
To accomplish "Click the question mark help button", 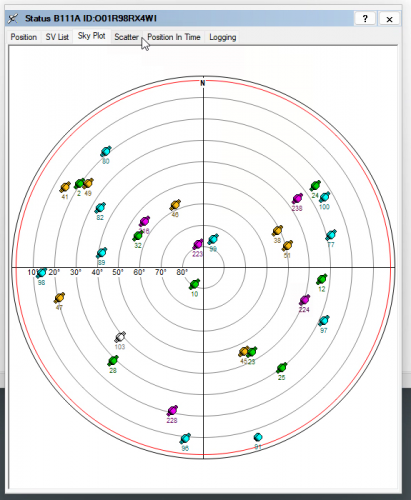I will 365,19.
